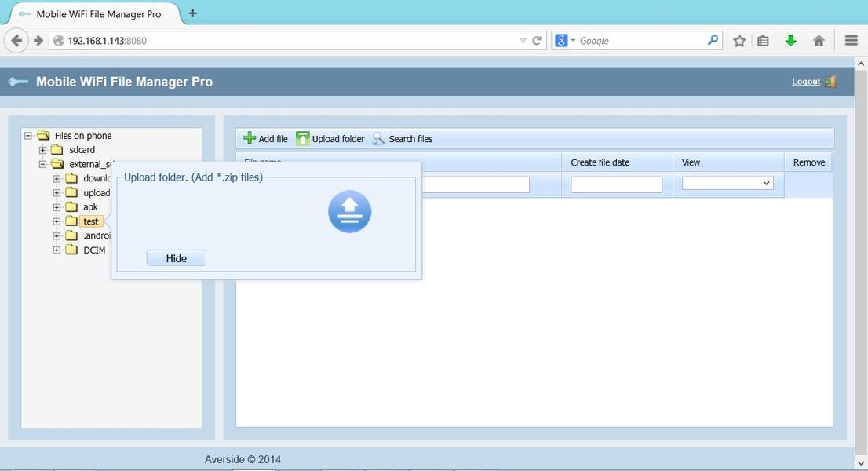Click the Google search engine icon
This screenshot has height=471, width=868.
tap(561, 40)
